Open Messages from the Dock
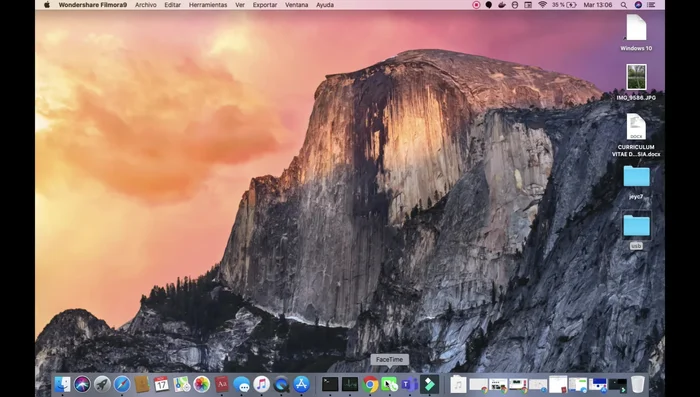Screen dimensions: 700x397 point(242,384)
